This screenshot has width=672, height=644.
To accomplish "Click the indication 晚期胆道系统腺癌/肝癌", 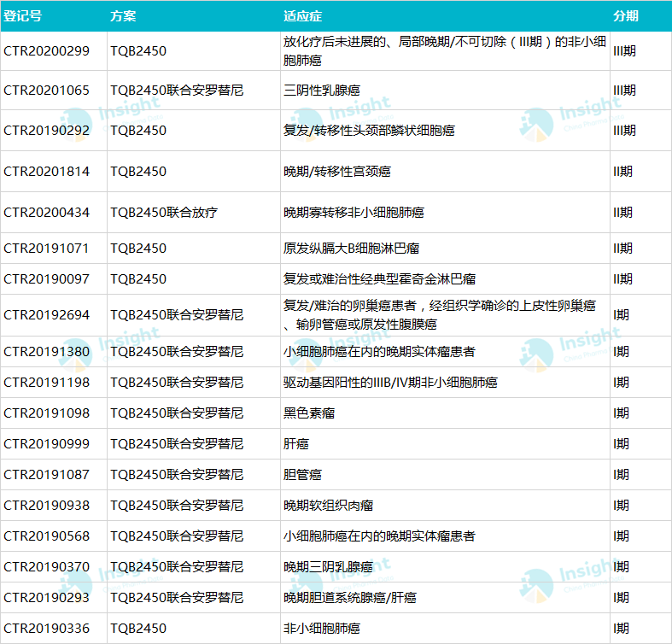I will pos(350,598).
